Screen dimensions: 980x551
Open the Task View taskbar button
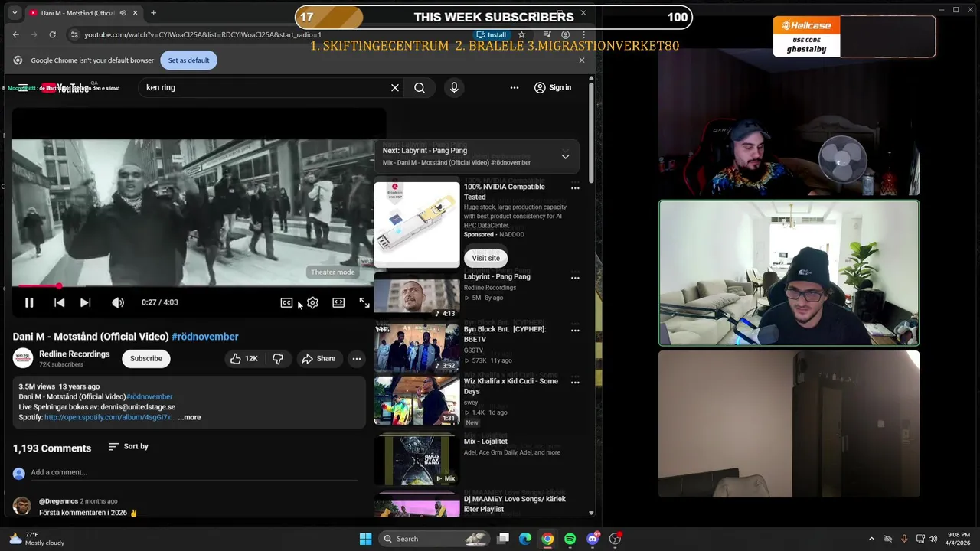pos(503,539)
